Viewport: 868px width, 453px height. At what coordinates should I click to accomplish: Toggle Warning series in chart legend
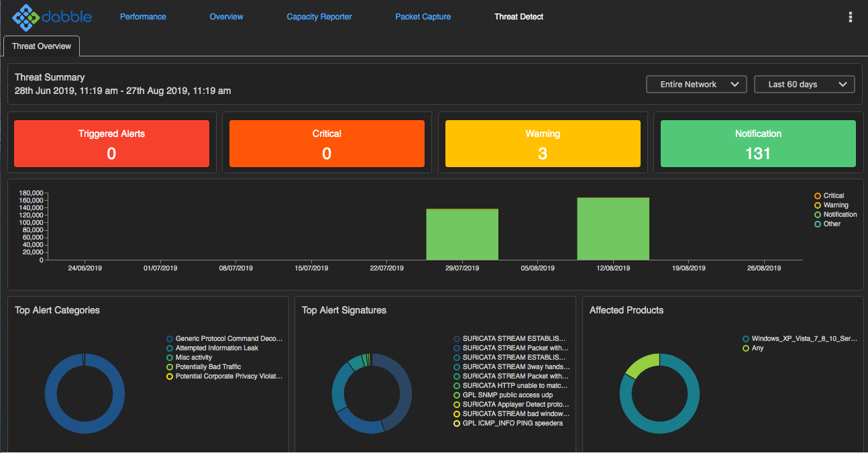[818, 205]
